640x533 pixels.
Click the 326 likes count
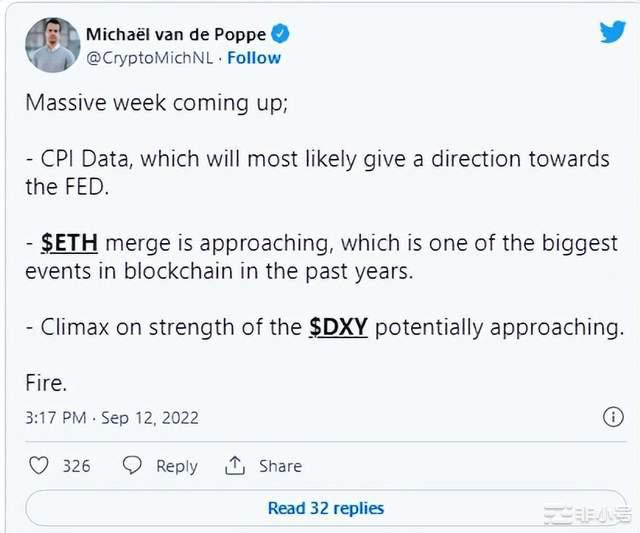[x=76, y=466]
